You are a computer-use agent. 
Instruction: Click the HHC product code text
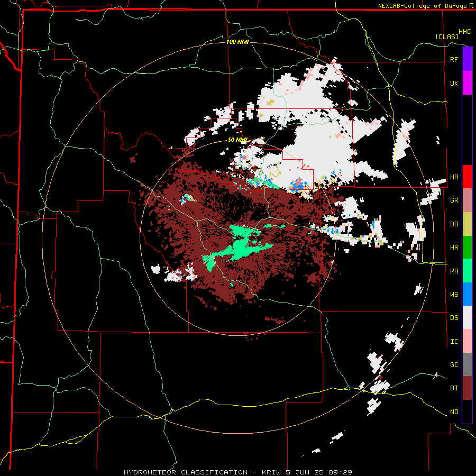[x=465, y=32]
